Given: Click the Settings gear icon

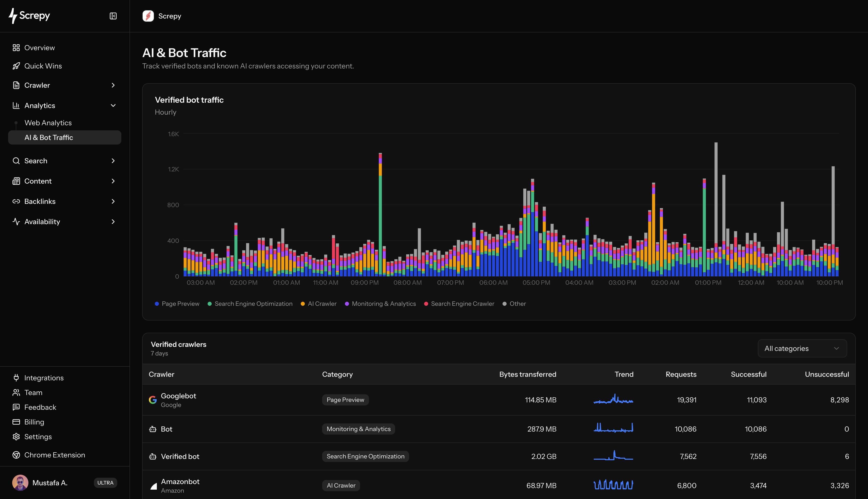Looking at the screenshot, I should 16,437.
